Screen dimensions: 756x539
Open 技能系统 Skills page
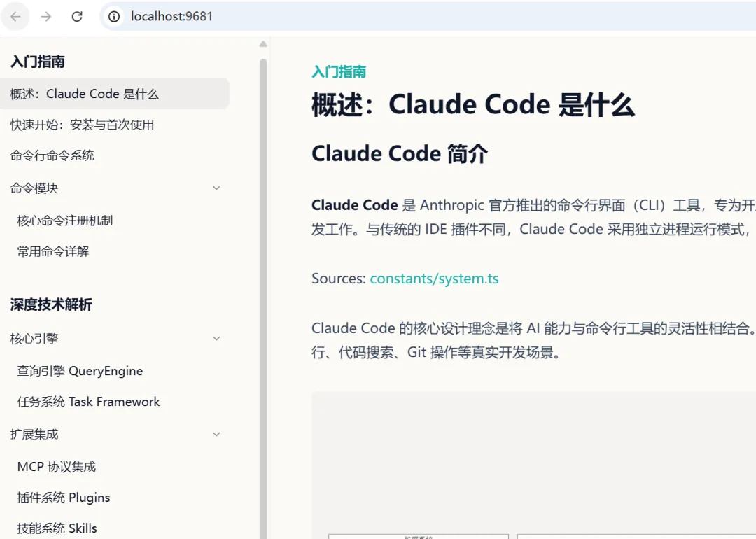pos(57,528)
